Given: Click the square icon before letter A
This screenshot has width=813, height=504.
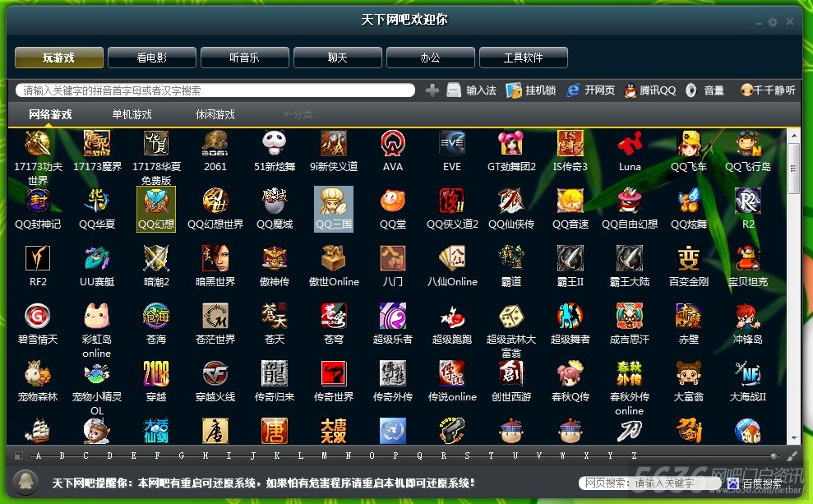Looking at the screenshot, I should point(19,455).
